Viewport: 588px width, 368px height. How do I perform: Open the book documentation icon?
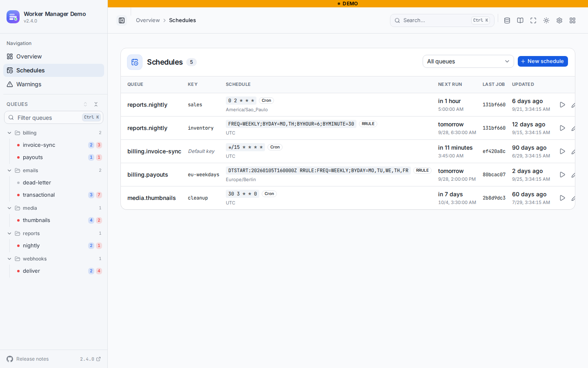coord(520,20)
